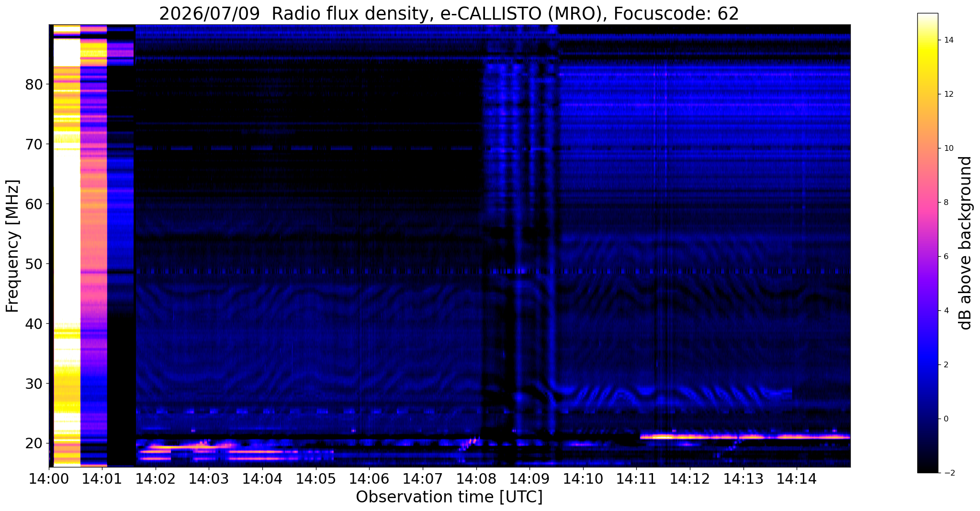Click the 50 MHz frequency tick label
The width and height of the screenshot is (980, 511).
click(x=34, y=264)
